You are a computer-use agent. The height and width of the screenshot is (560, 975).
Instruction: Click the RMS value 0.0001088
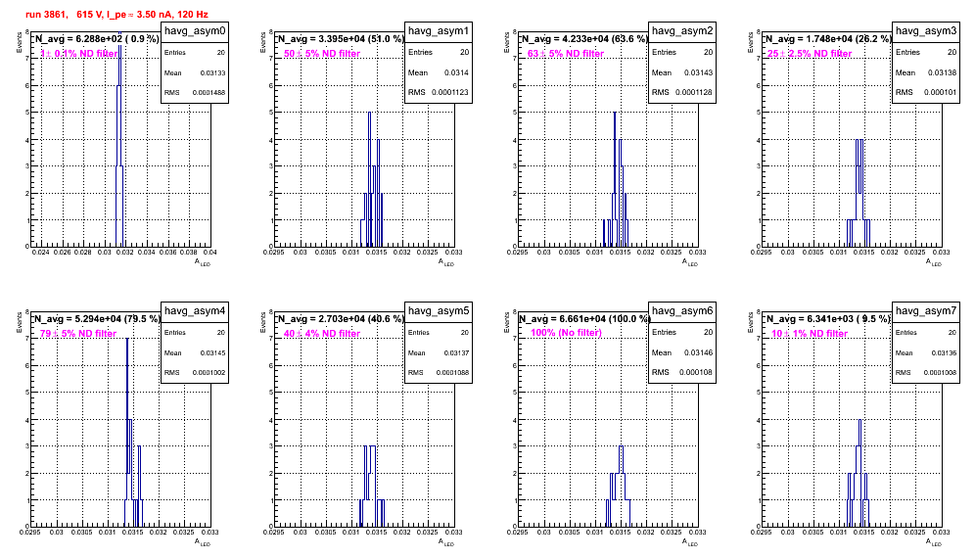[x=452, y=373]
